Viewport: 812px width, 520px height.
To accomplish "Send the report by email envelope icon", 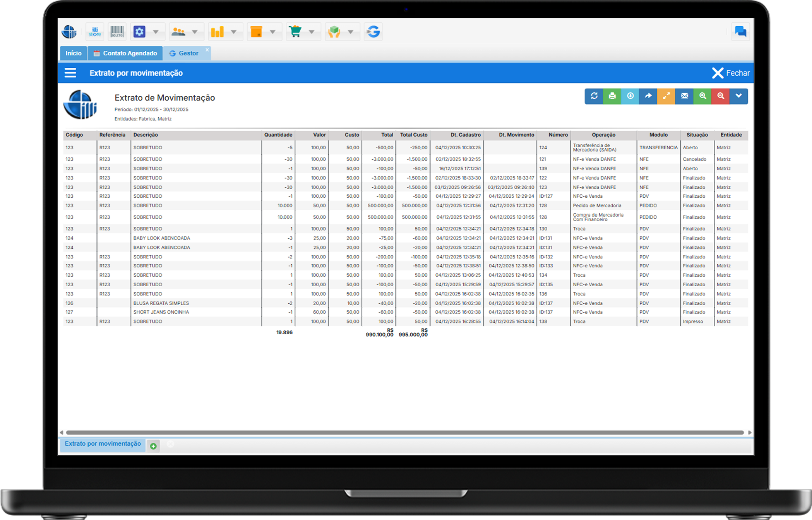I will [x=684, y=96].
